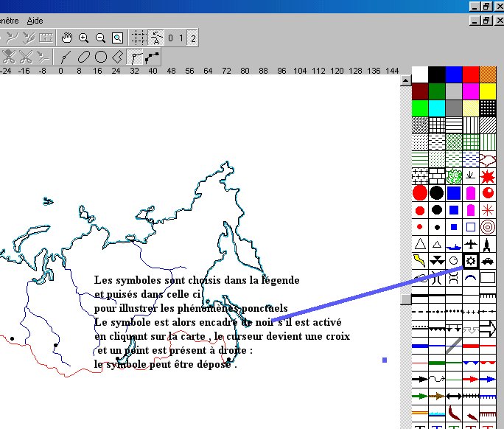
Task: Click the zoom in magnifier
Action: 84,38
